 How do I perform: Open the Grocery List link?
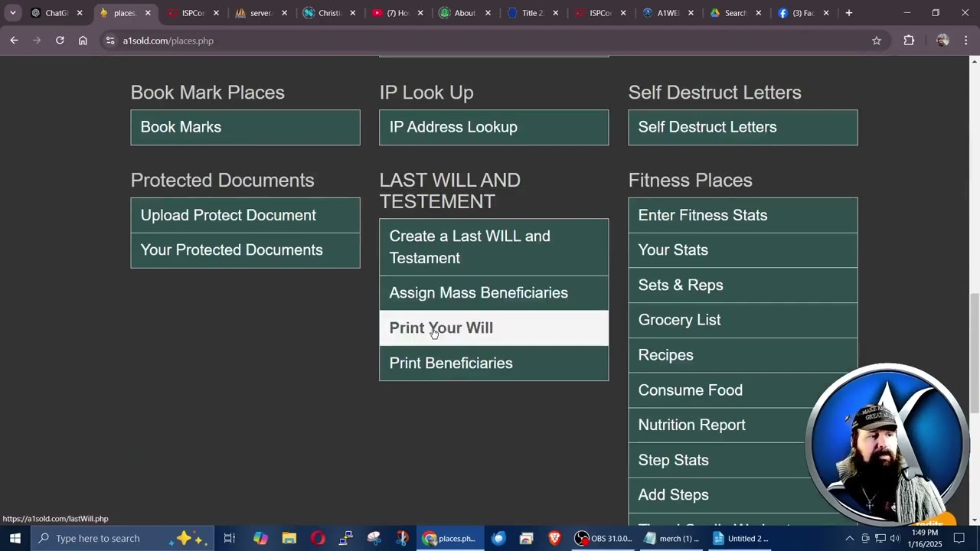(743, 320)
